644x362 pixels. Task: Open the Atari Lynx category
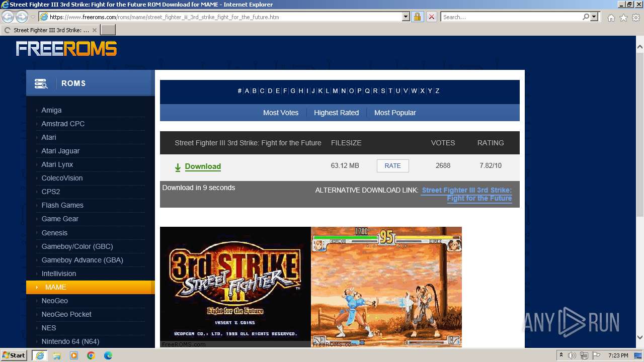tap(57, 164)
